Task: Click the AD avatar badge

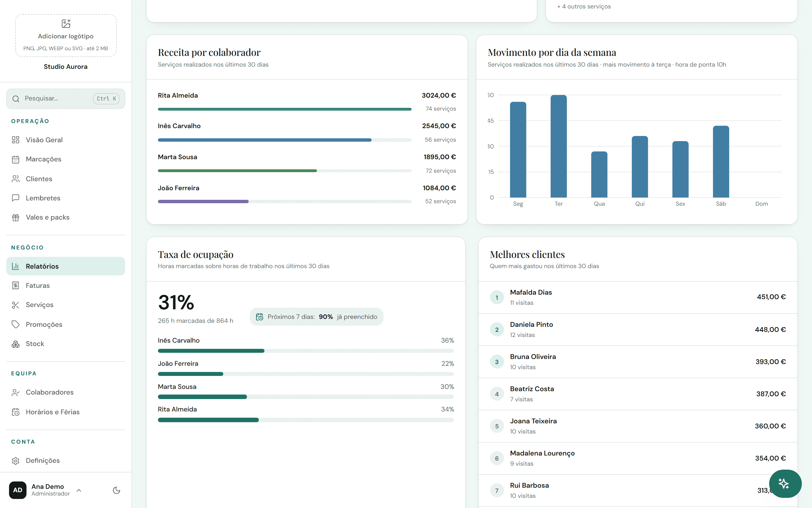Action: tap(17, 490)
